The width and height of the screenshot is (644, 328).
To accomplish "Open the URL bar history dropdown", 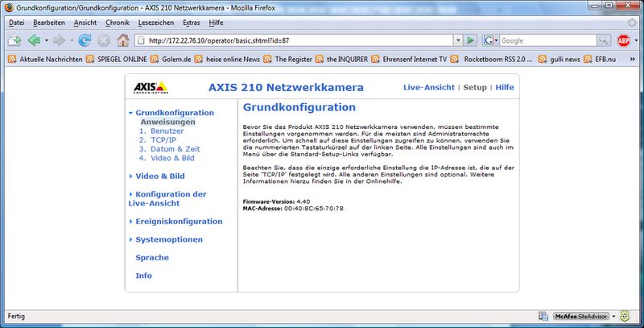I will [458, 40].
